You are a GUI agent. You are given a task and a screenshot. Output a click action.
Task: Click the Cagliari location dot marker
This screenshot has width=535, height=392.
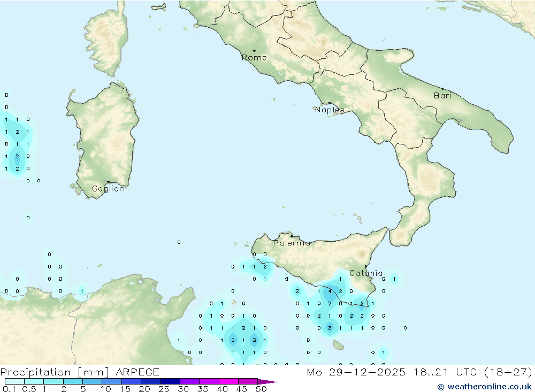(x=108, y=182)
